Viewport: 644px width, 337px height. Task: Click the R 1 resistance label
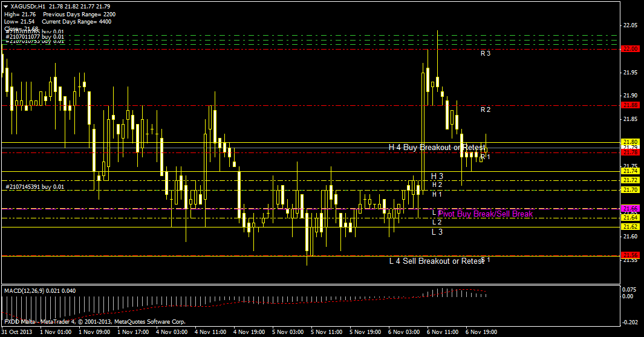point(486,157)
